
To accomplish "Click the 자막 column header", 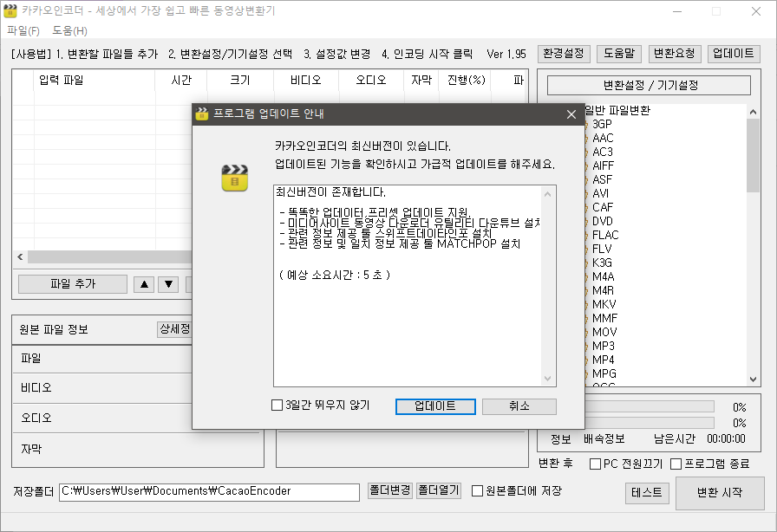I will pos(421,81).
